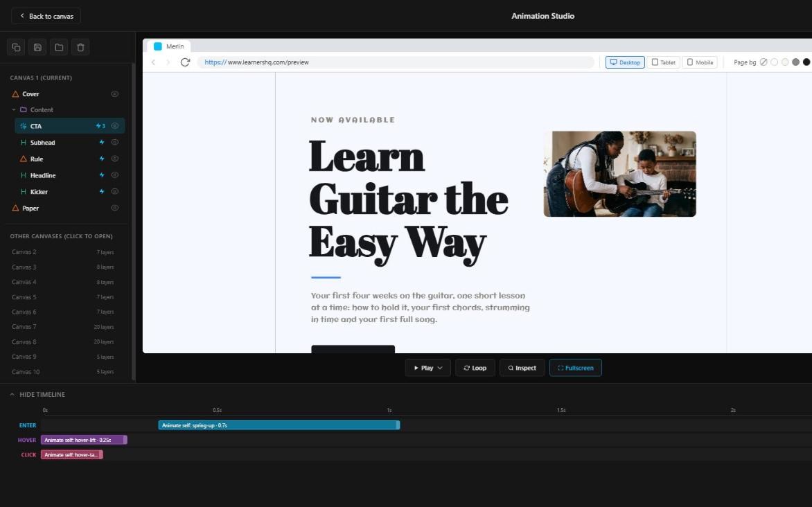Switch preview to Tablet view

pyautogui.click(x=663, y=62)
